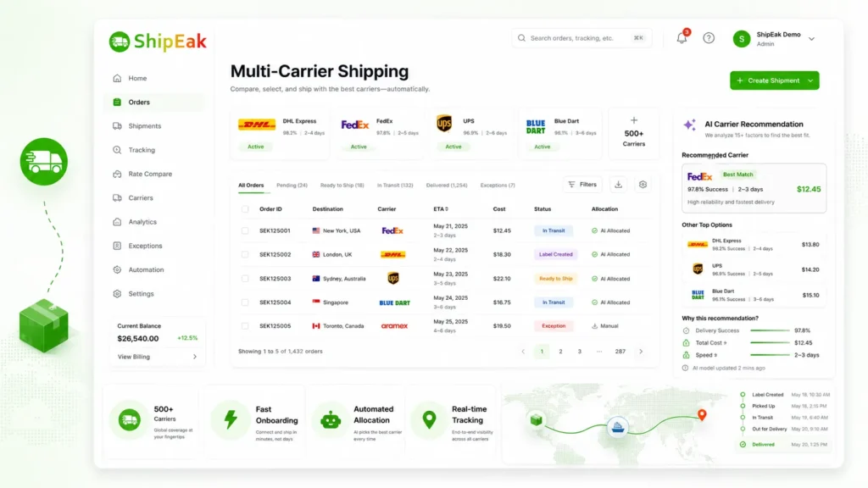868x488 pixels.
Task: Click the Automated Allocation robot icon
Action: click(x=331, y=420)
